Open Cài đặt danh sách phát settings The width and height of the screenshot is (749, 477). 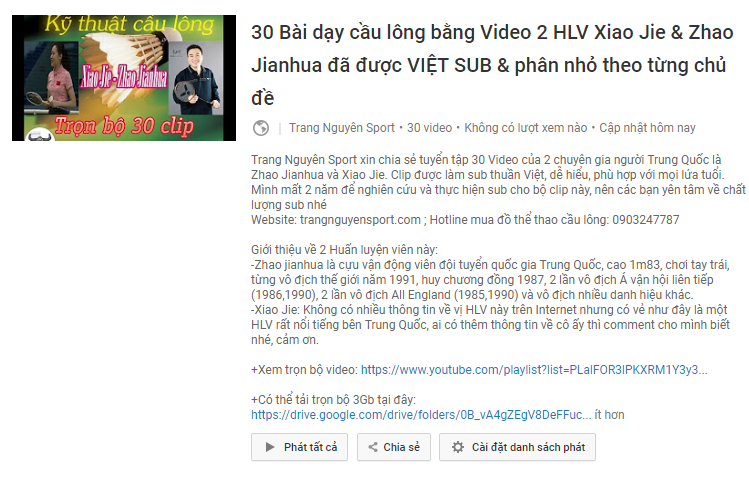(x=517, y=447)
